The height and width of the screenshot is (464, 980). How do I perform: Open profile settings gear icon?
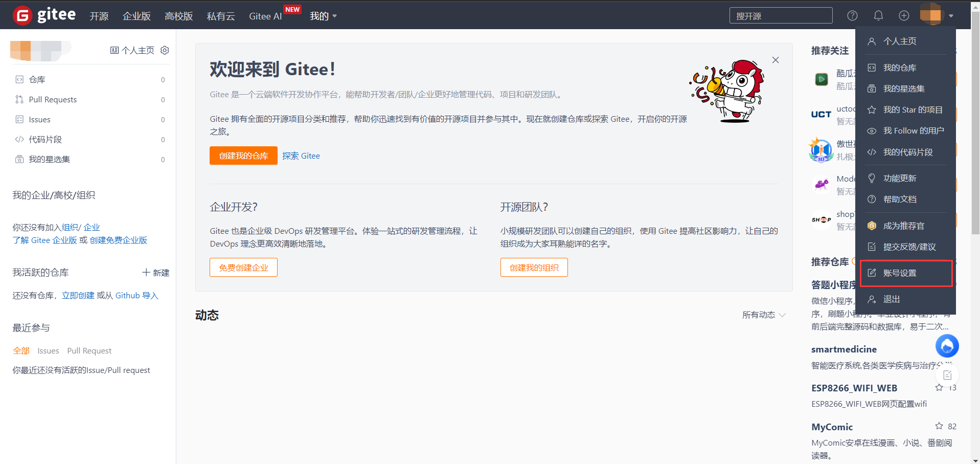pyautogui.click(x=165, y=50)
